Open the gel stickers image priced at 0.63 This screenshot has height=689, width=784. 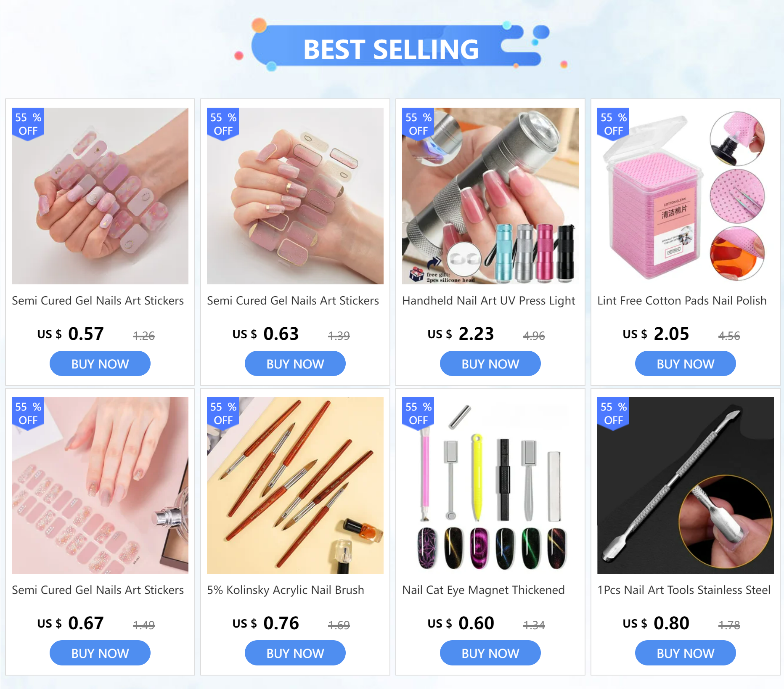point(295,196)
